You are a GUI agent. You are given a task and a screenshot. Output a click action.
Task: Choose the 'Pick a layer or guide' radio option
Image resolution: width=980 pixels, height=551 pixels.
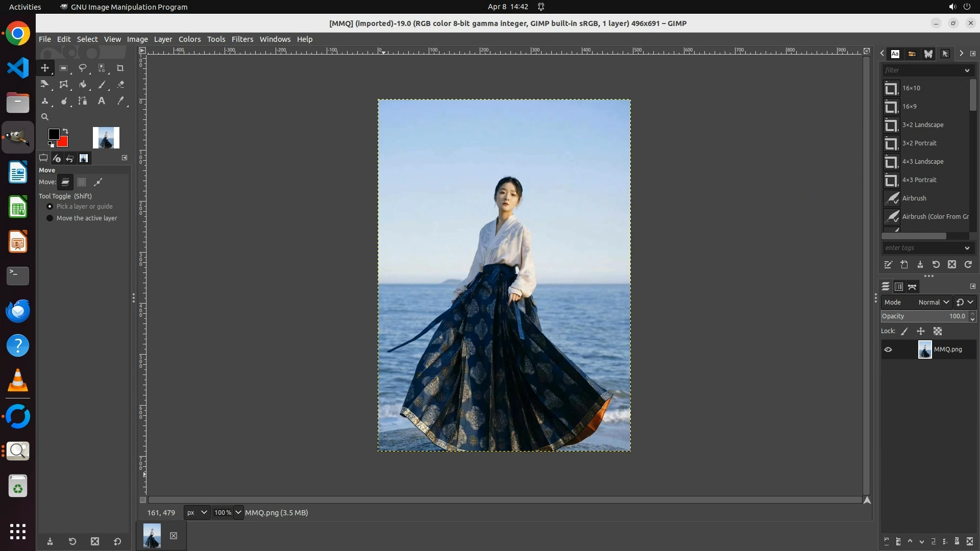pyautogui.click(x=50, y=207)
